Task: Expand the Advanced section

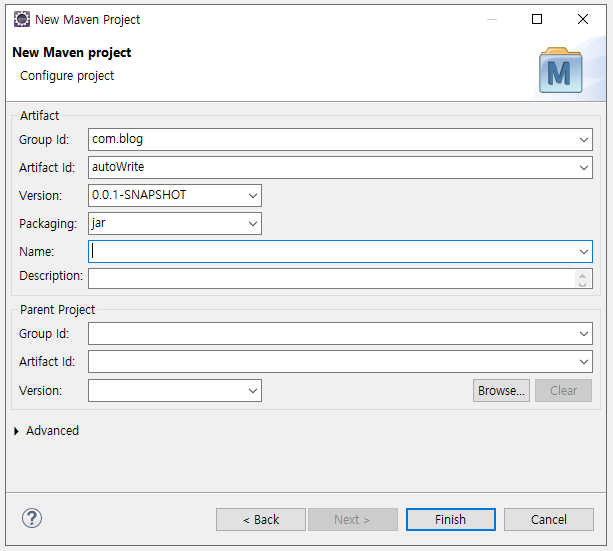Action: coord(16,431)
